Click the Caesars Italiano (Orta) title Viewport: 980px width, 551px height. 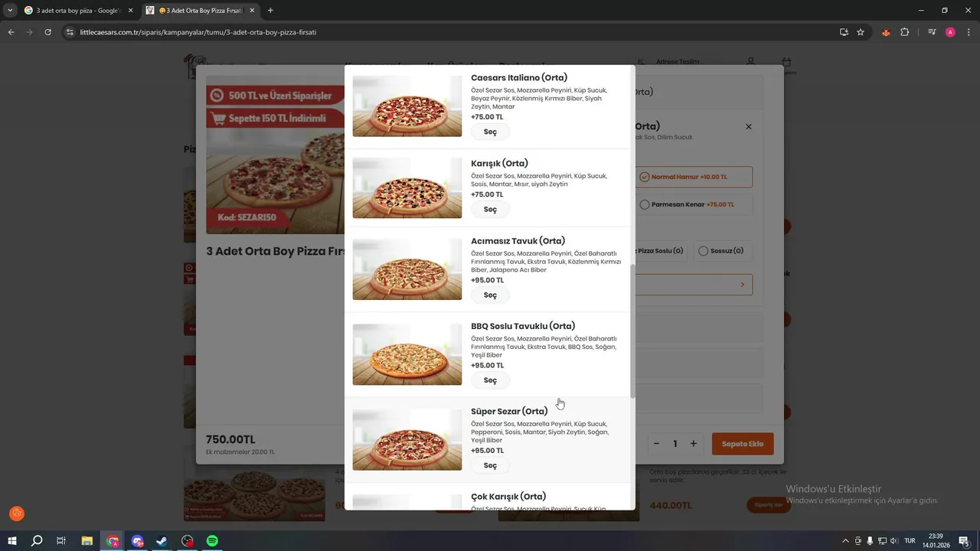tap(519, 78)
